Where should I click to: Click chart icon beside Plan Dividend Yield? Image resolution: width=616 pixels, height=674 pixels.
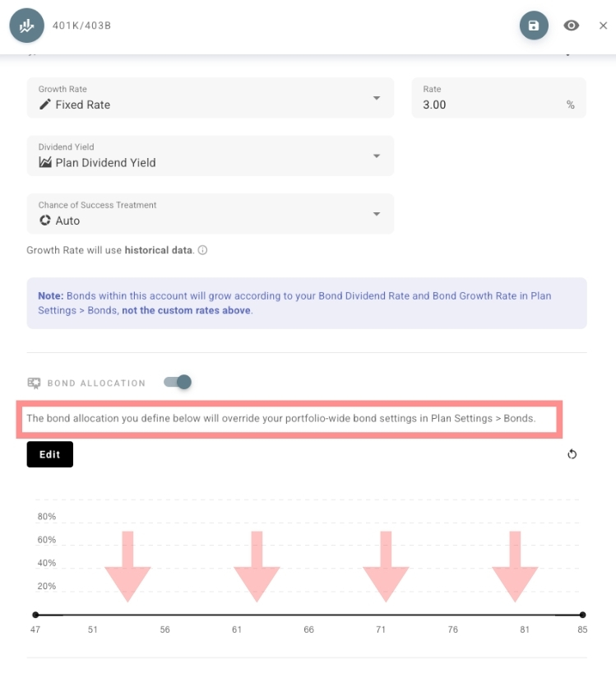click(x=45, y=162)
